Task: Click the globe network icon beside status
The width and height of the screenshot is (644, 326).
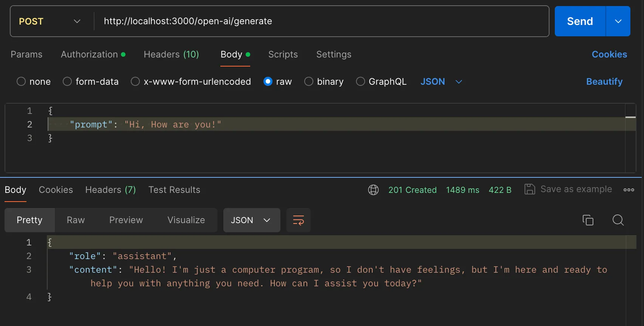Action: pyautogui.click(x=373, y=190)
